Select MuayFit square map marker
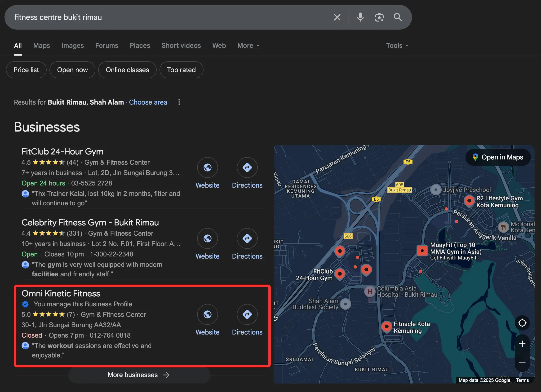This screenshot has height=392, width=541. tap(422, 251)
